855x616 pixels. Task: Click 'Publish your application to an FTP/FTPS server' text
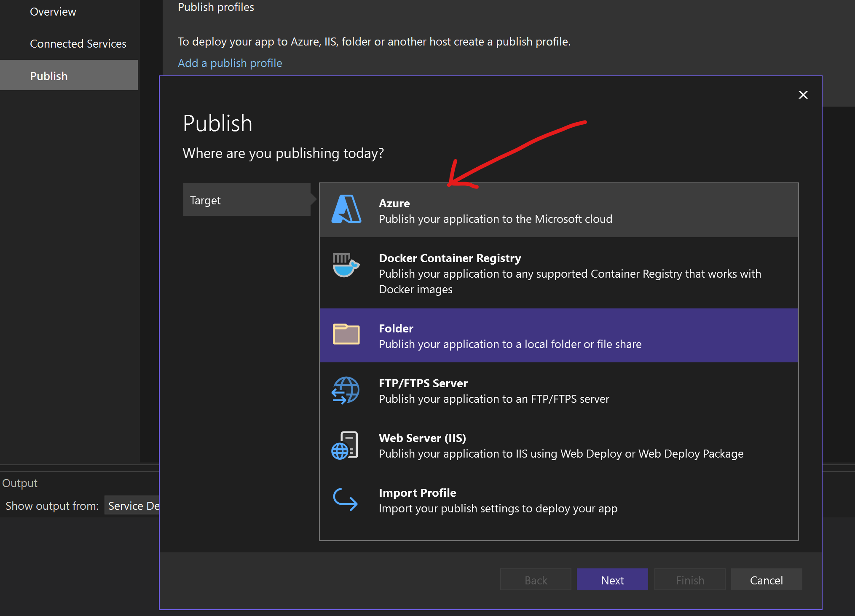point(494,399)
